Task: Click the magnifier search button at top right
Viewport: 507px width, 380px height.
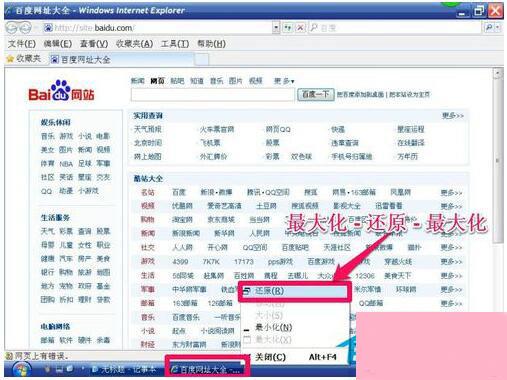Action: point(489,28)
